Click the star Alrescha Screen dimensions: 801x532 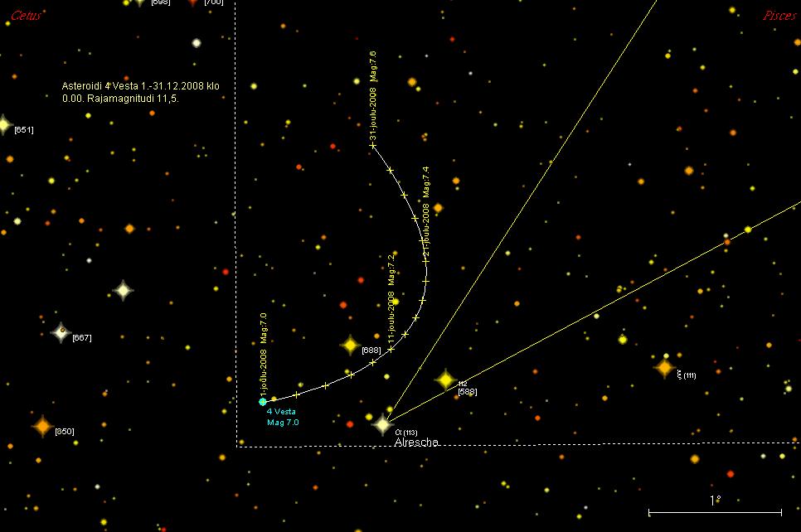(382, 424)
